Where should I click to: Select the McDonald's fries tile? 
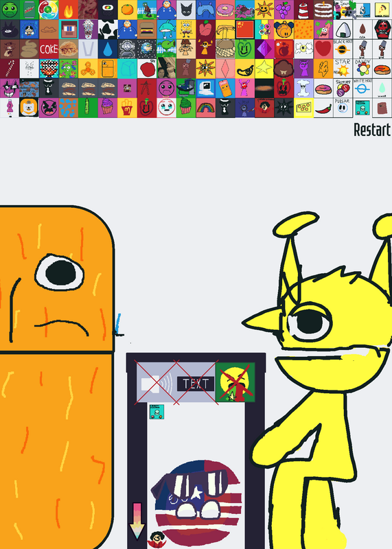tap(127, 108)
